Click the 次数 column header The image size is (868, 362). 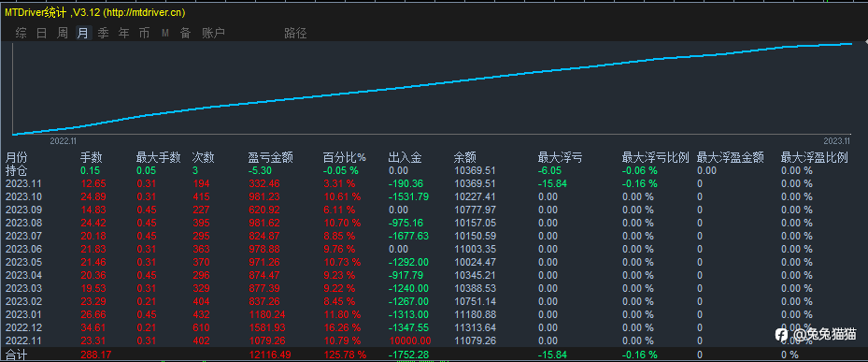(203, 158)
